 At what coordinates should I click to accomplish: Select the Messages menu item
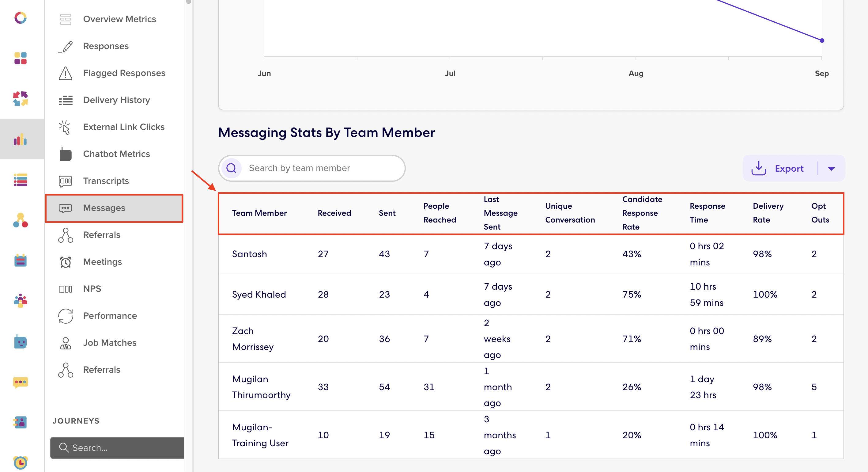[x=114, y=208]
